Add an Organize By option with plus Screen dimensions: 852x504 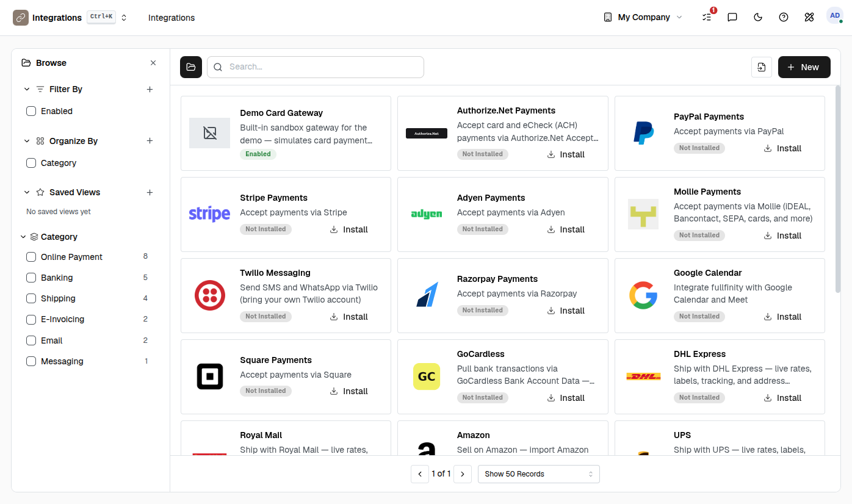click(150, 141)
